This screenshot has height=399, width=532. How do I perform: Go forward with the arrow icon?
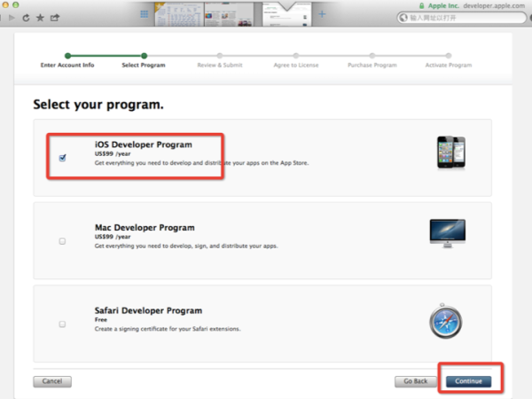point(12,18)
